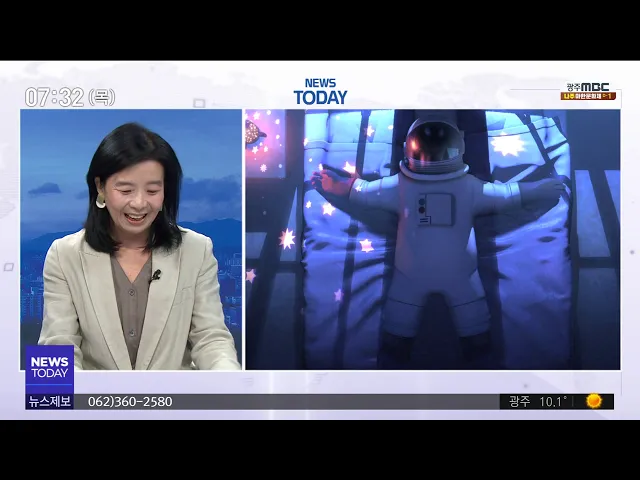
Task: Click the news anchor video panel
Action: pos(131,240)
